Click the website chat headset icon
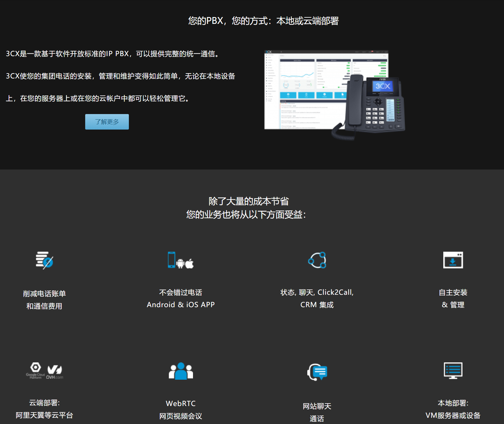The width and height of the screenshot is (504, 424). (x=317, y=372)
